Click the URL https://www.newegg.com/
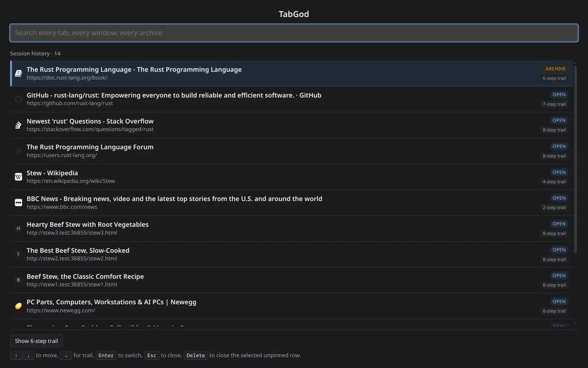 point(61,310)
